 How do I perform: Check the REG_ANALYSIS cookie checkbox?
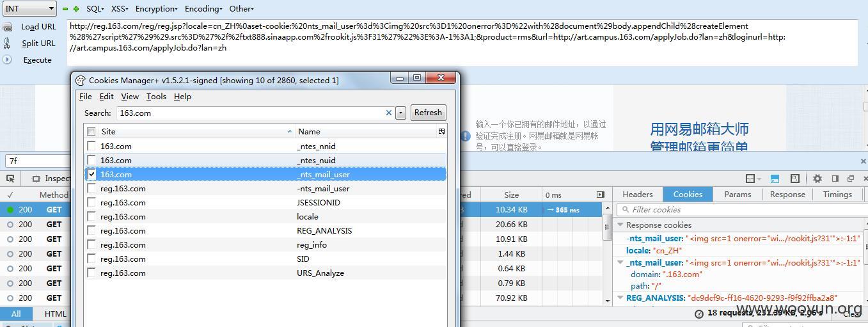point(91,230)
